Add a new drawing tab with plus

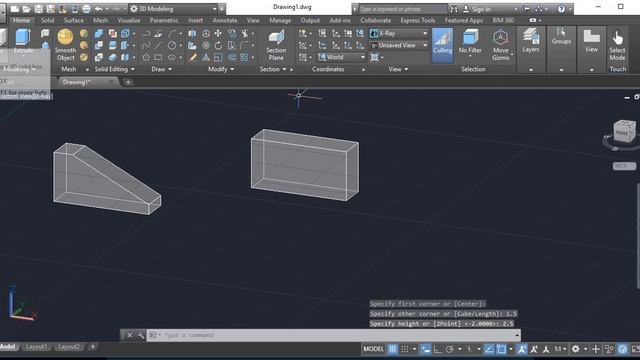tap(128, 82)
